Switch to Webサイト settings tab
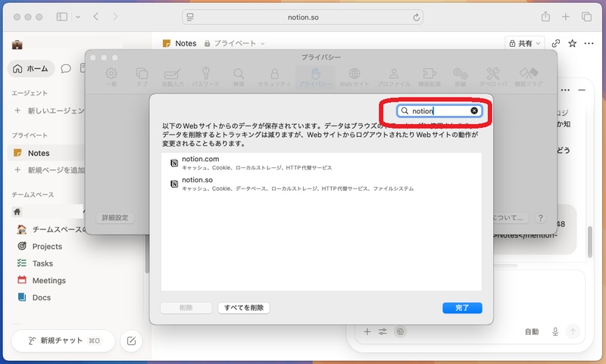The image size is (606, 364). pyautogui.click(x=355, y=77)
